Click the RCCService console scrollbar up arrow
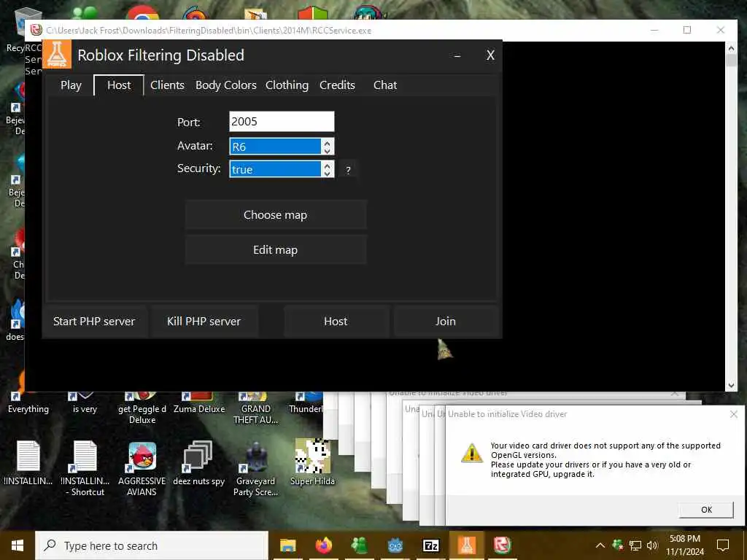Image resolution: width=747 pixels, height=560 pixels. tap(731, 47)
